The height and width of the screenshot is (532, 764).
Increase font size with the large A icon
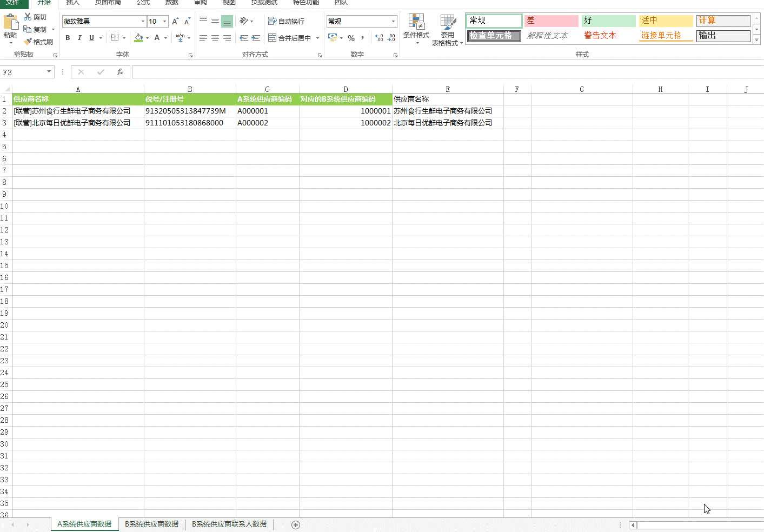click(x=175, y=21)
